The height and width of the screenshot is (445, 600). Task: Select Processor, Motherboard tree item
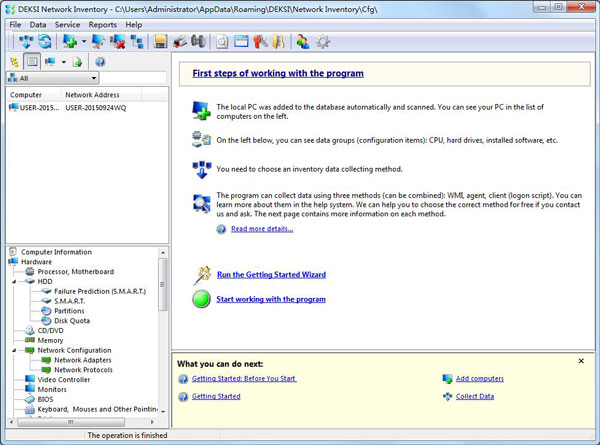click(x=76, y=272)
